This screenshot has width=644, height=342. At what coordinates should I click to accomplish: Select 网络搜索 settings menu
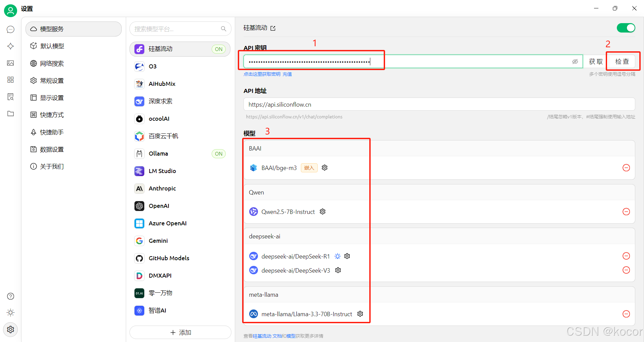pos(73,63)
